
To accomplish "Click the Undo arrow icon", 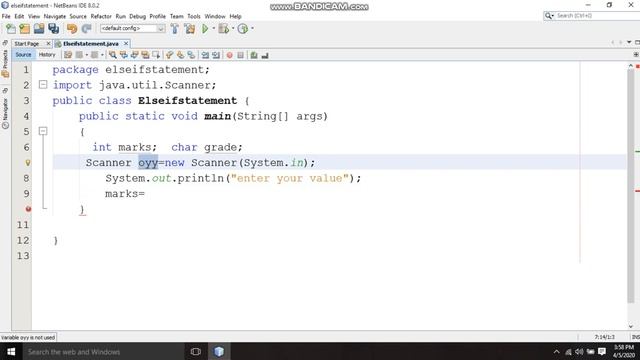I will [72, 29].
